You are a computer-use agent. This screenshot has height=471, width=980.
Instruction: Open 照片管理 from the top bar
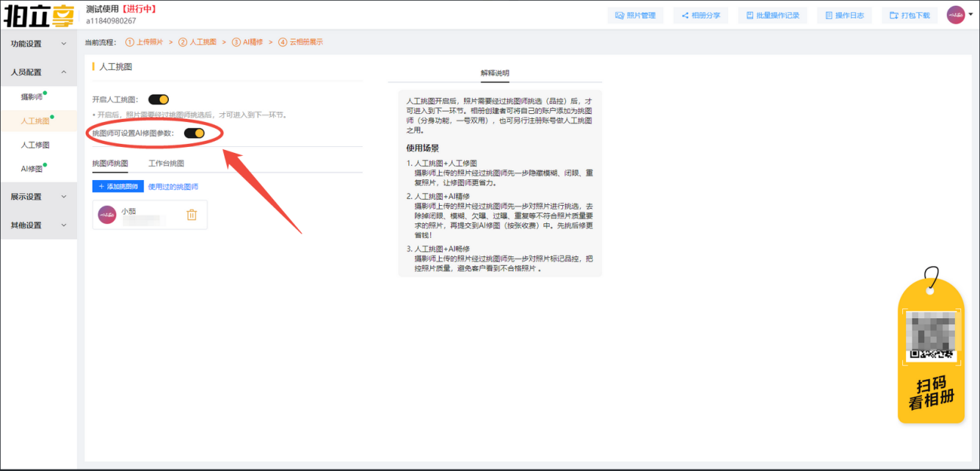click(x=635, y=15)
